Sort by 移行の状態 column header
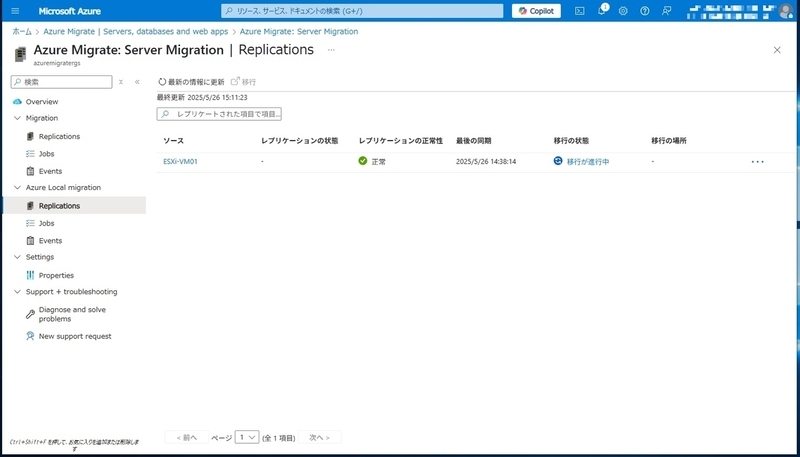 pyautogui.click(x=571, y=141)
